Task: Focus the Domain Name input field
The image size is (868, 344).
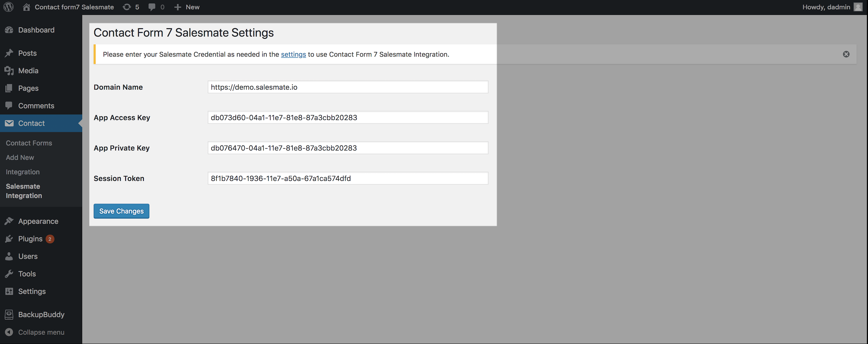Action: coord(348,87)
